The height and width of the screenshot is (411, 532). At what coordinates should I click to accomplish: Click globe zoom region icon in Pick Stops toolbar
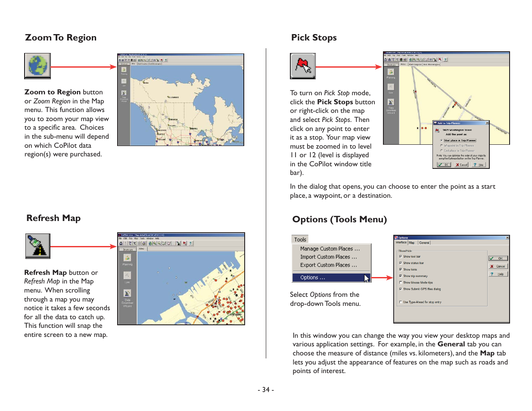411,59
